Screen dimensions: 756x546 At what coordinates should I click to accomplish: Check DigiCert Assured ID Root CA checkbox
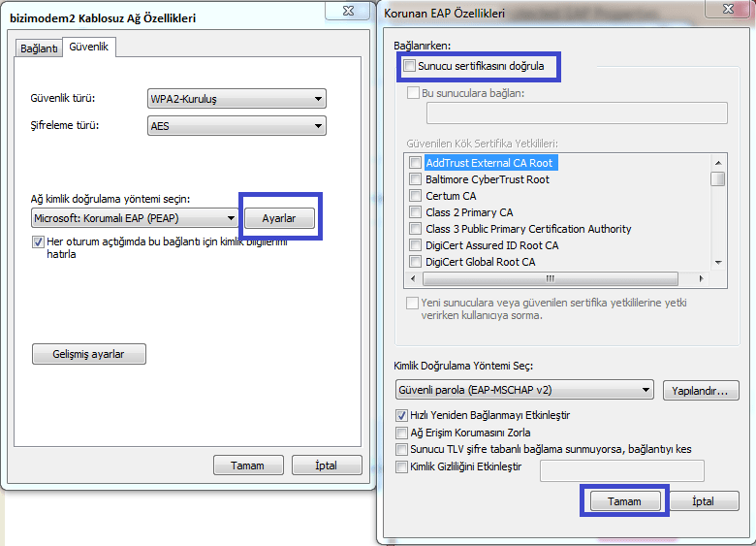[x=415, y=245]
